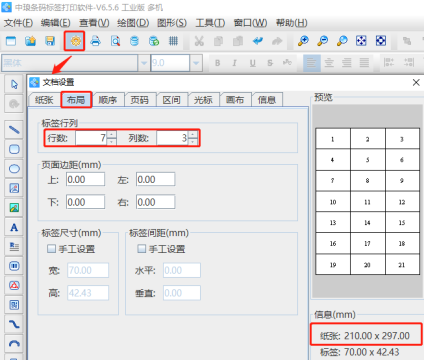424x361 pixels.
Task: Select the line drawing tool
Action: coord(14,130)
